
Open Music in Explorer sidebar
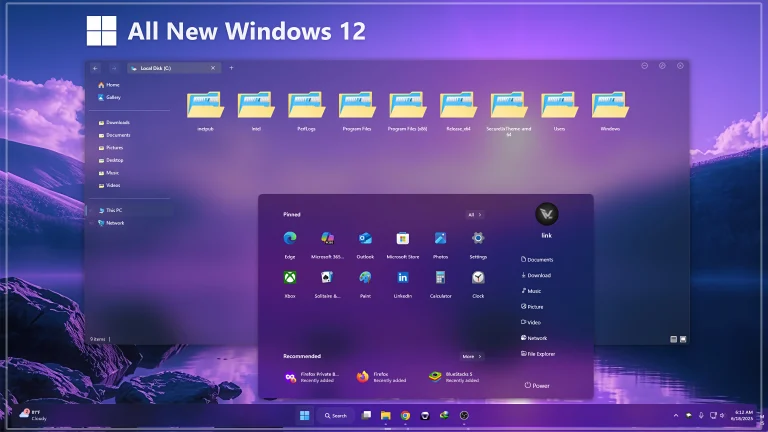[109, 173]
